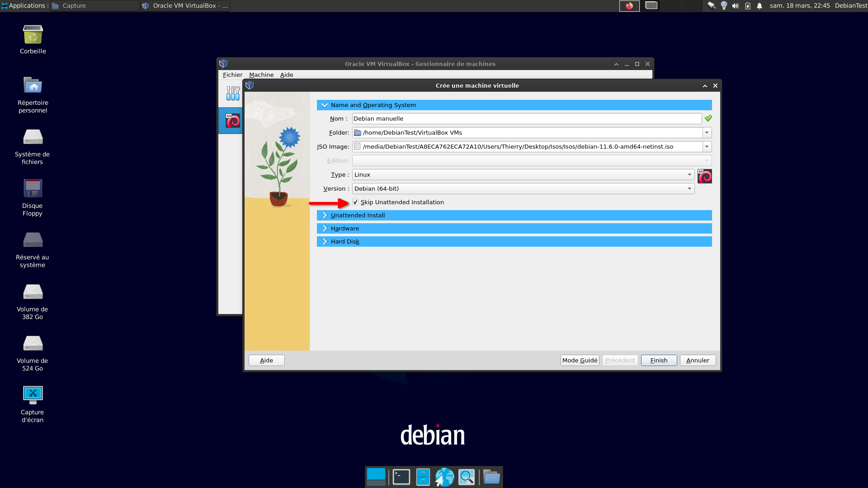Open the Aide menu in VirtualBox manager
This screenshot has height=488, width=868.
287,75
